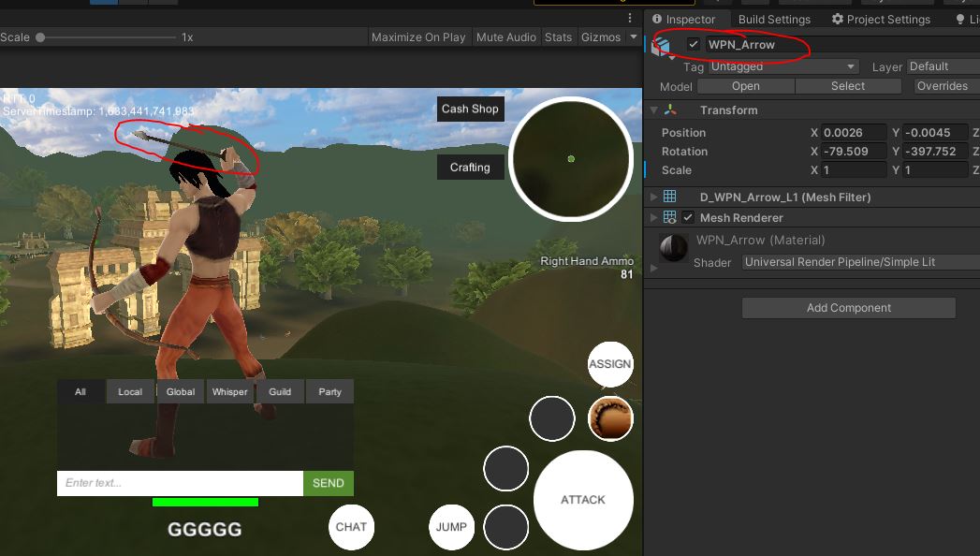The image size is (980, 556).
Task: Select the Whisper chat tab
Action: [230, 391]
